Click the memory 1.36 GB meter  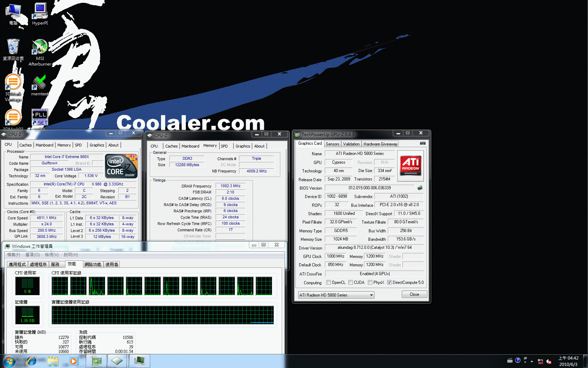click(27, 315)
